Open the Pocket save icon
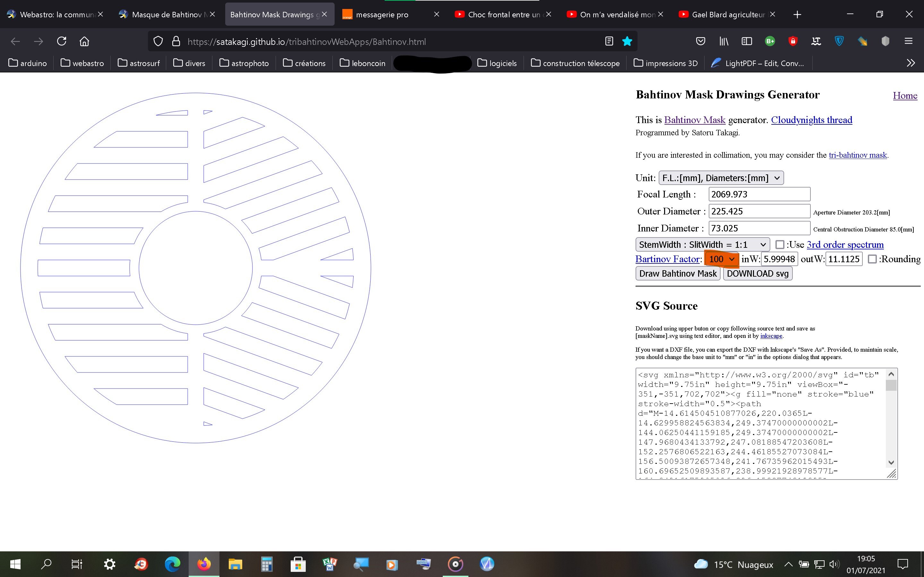 [700, 41]
